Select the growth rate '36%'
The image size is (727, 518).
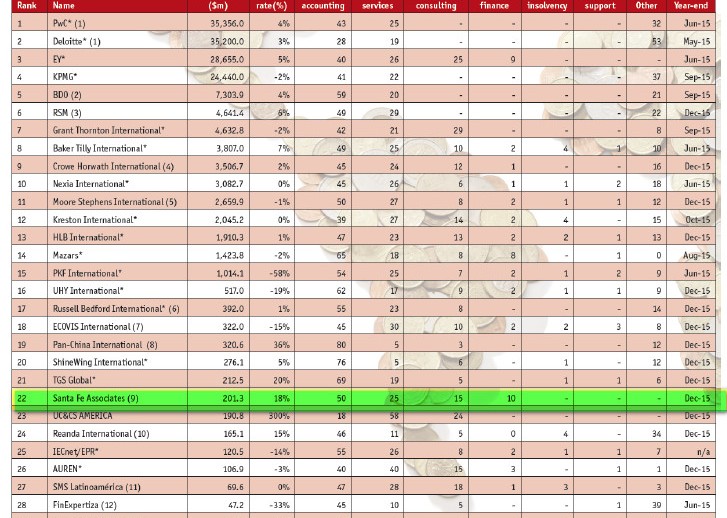(x=282, y=345)
